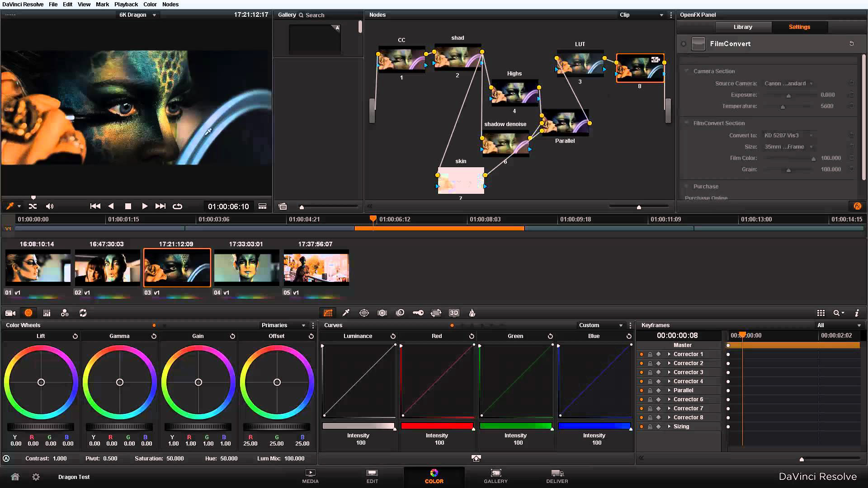The image size is (868, 488).
Task: Switch to the Library tab
Action: click(743, 27)
